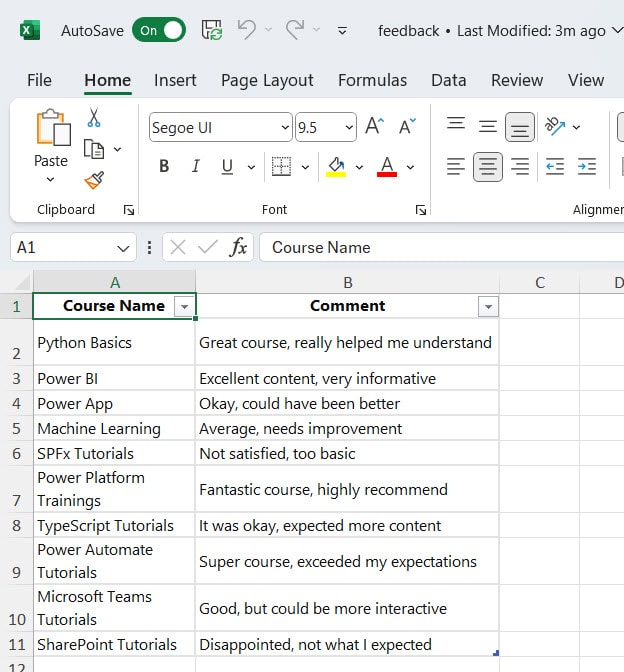Click the Borders icon
The image size is (624, 672).
coord(282,166)
